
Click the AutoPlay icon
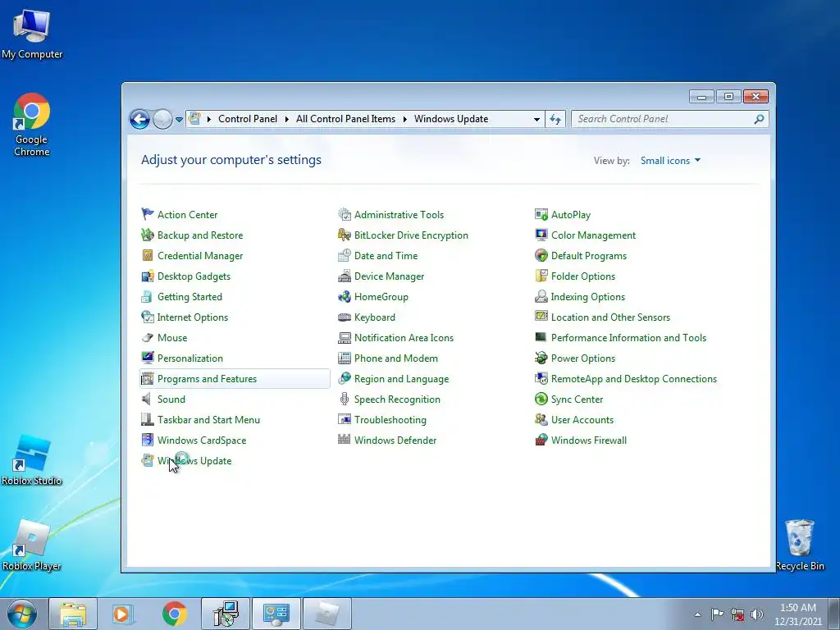point(541,214)
